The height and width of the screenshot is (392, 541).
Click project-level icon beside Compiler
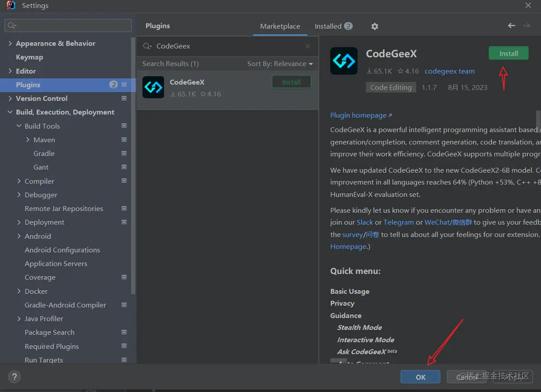[124, 181]
